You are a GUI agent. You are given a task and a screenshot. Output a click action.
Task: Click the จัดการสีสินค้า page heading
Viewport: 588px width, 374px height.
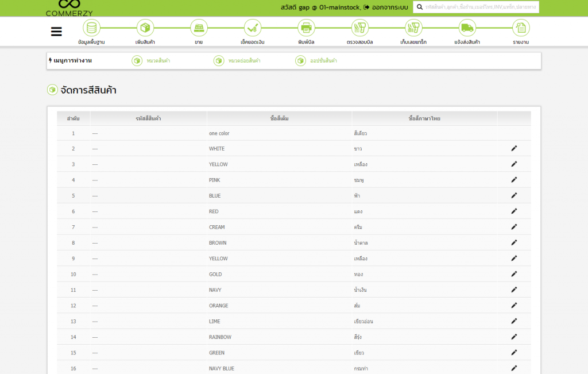[x=88, y=90]
